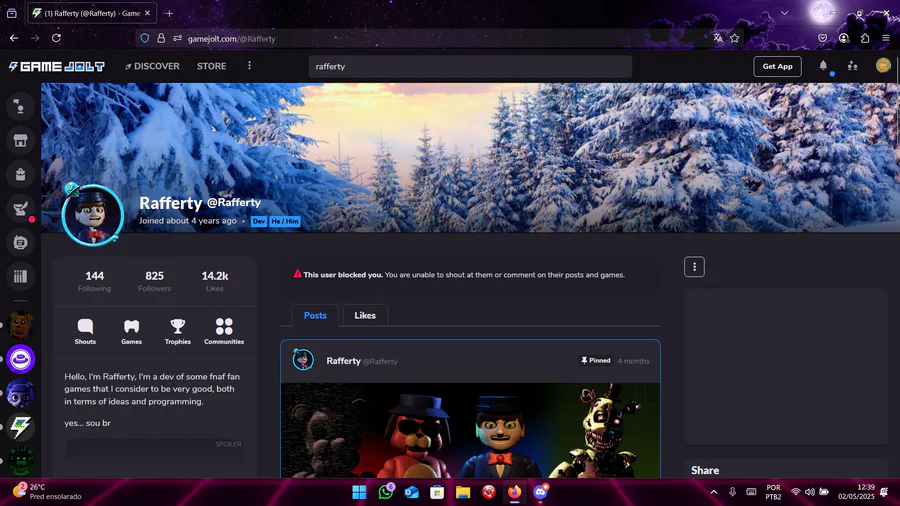
Task: Click the He / Him pronoun badge
Action: tap(285, 221)
